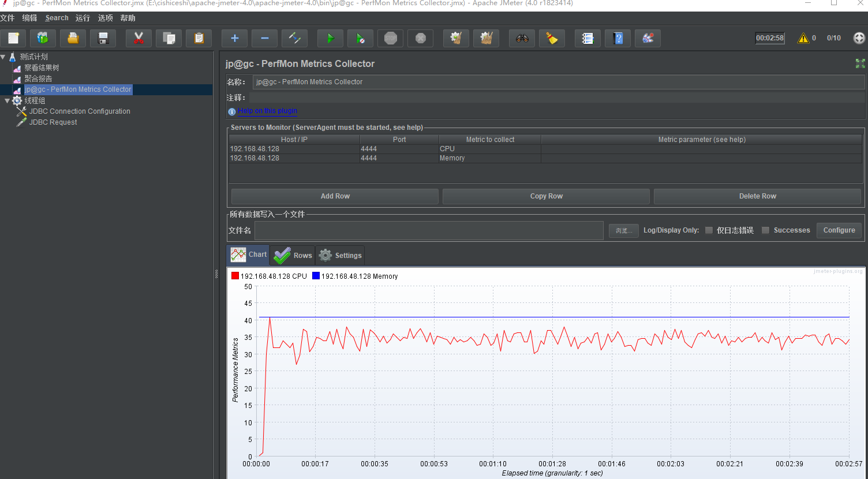Enable the Successes checkbox

pos(765,230)
